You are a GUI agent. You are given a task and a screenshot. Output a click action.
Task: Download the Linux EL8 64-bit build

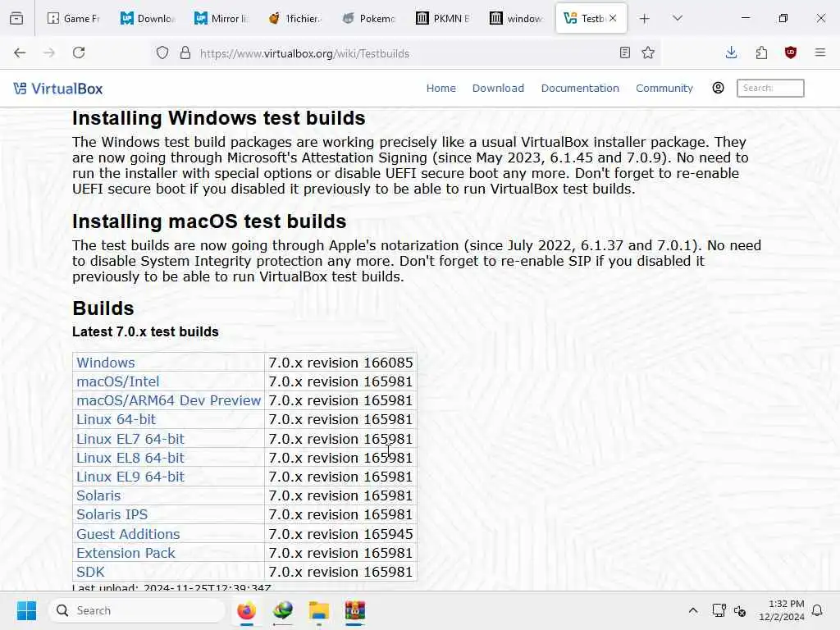click(130, 458)
